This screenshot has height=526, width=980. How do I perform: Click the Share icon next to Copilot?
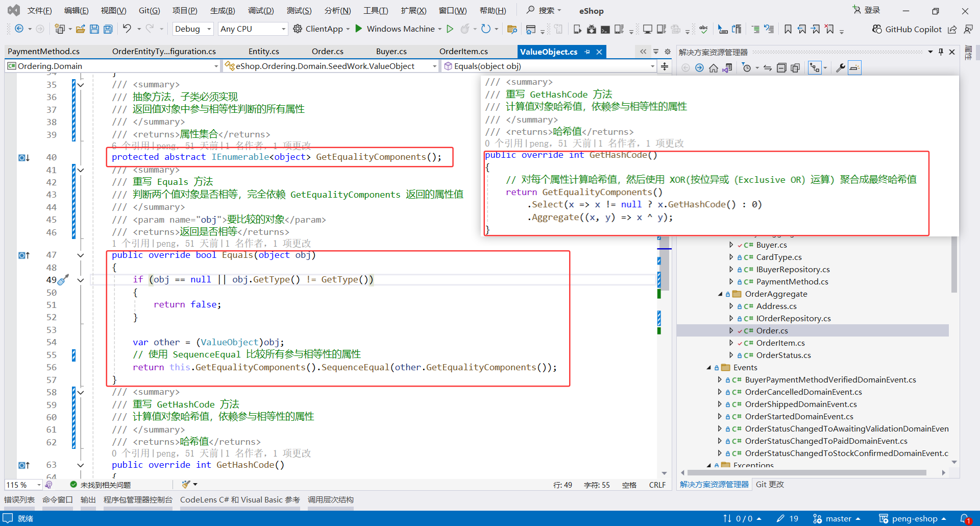(x=952, y=29)
